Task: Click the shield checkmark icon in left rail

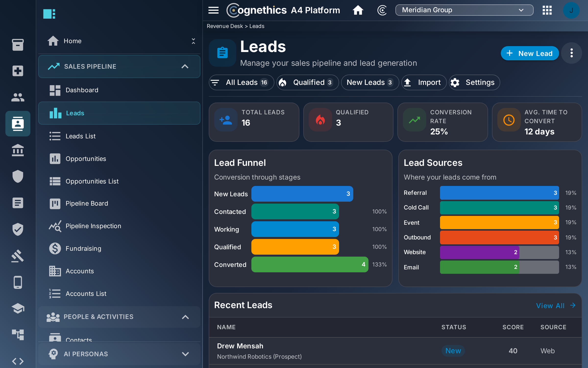Action: [x=18, y=229]
